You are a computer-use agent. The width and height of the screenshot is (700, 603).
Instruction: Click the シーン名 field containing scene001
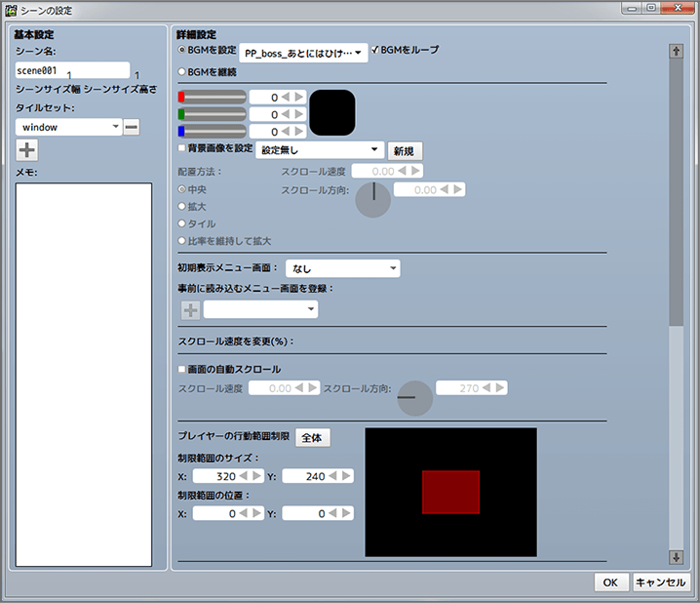[x=72, y=70]
